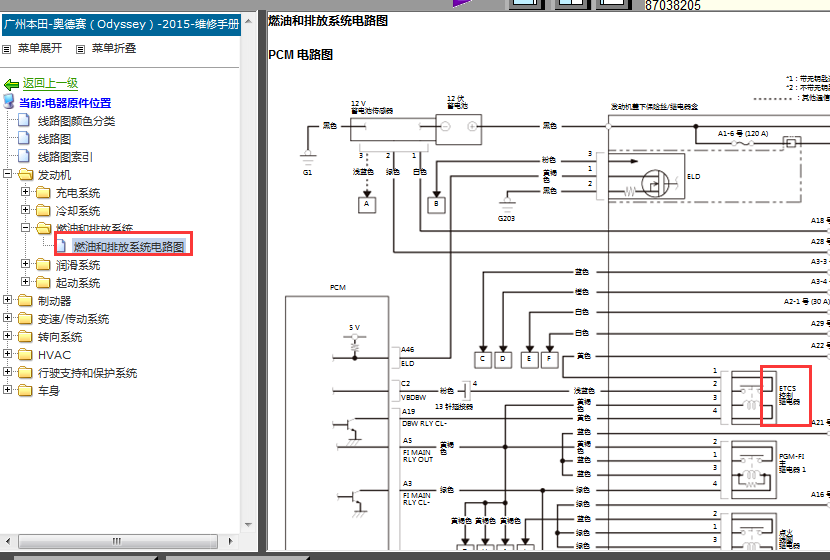Screen dimensions: 830x560
Task: Click the 燃油和排放系统 open folder icon
Action: [x=43, y=228]
